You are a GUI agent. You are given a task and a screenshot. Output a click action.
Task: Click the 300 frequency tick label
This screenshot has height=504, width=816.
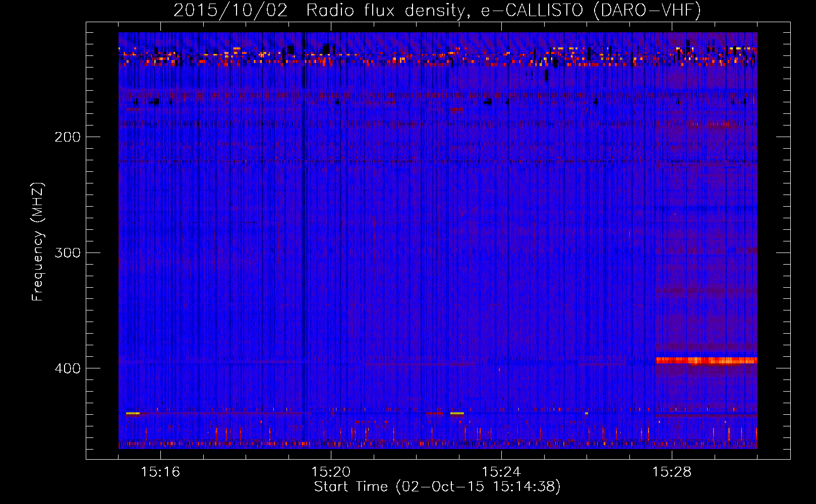click(68, 253)
